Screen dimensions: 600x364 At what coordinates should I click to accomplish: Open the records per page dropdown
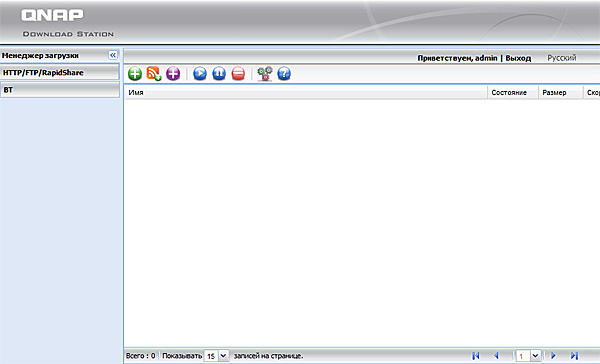(x=223, y=356)
